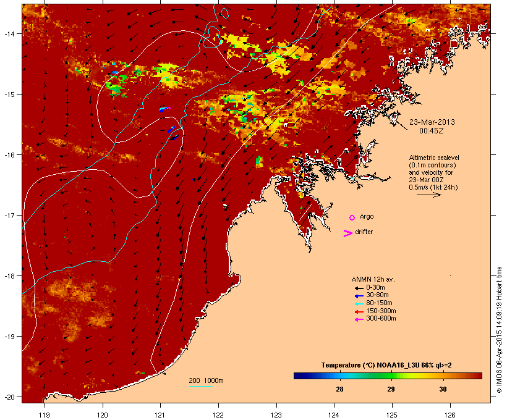The image size is (507, 420).
Task: Click the latitude axis label -16
Action: (x=9, y=155)
